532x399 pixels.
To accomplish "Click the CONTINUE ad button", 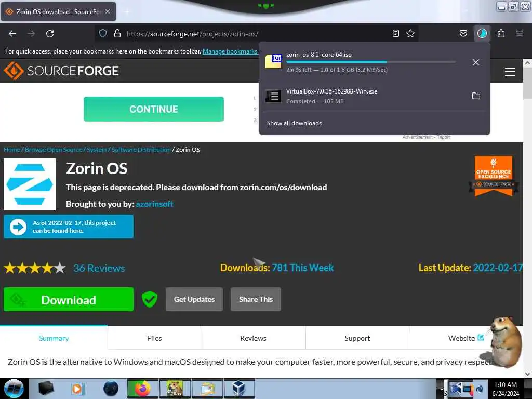I will [x=154, y=109].
